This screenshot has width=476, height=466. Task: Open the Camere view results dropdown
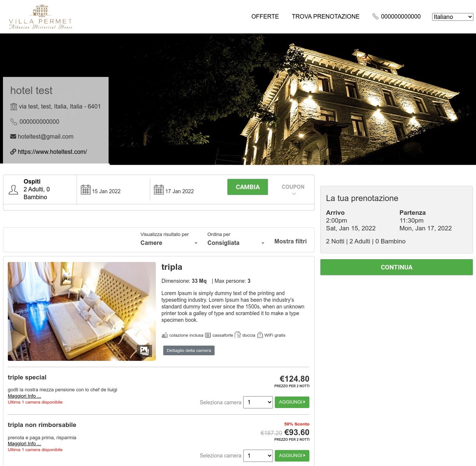pyautogui.click(x=169, y=243)
